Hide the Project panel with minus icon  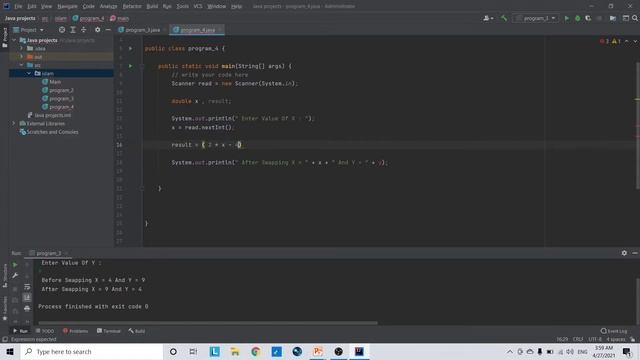point(108,30)
